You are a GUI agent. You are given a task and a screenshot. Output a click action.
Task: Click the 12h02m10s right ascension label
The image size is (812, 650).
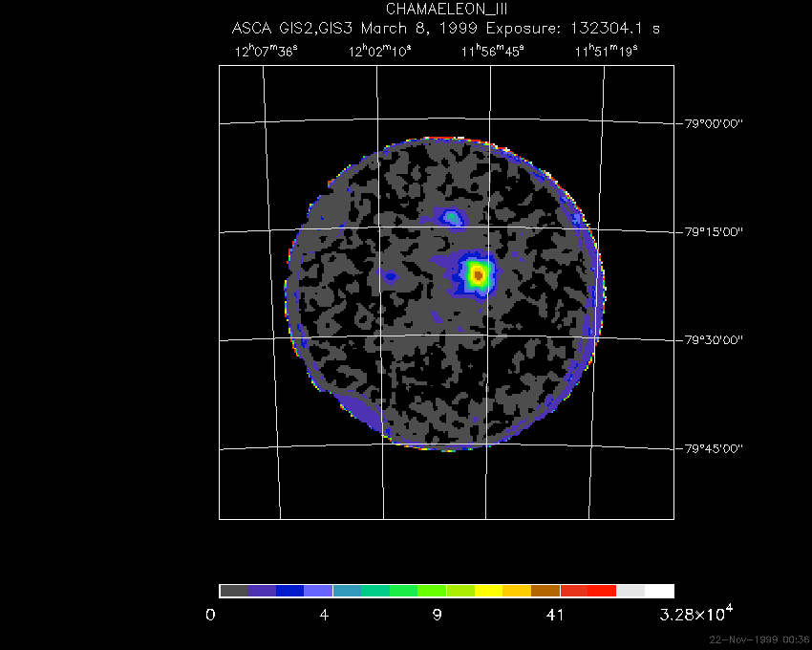pos(379,51)
